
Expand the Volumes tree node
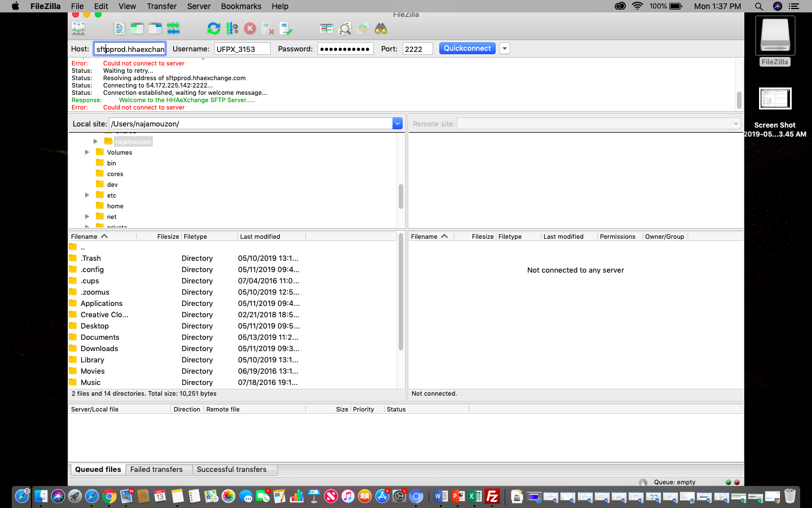coord(87,152)
